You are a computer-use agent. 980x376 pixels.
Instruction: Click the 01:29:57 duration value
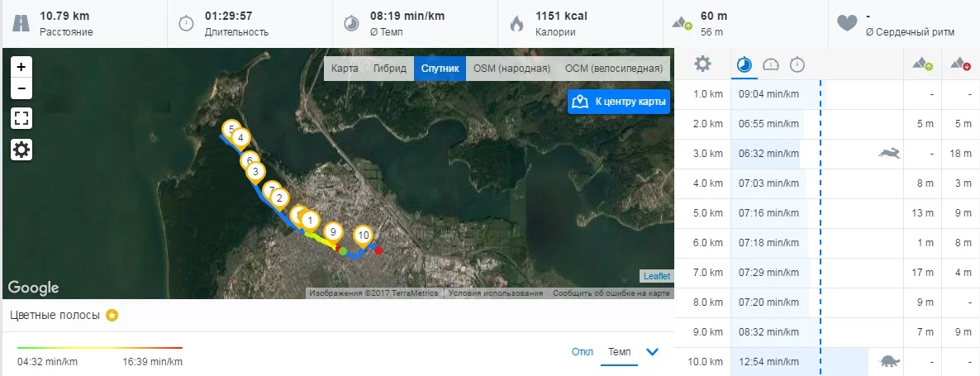[228, 17]
